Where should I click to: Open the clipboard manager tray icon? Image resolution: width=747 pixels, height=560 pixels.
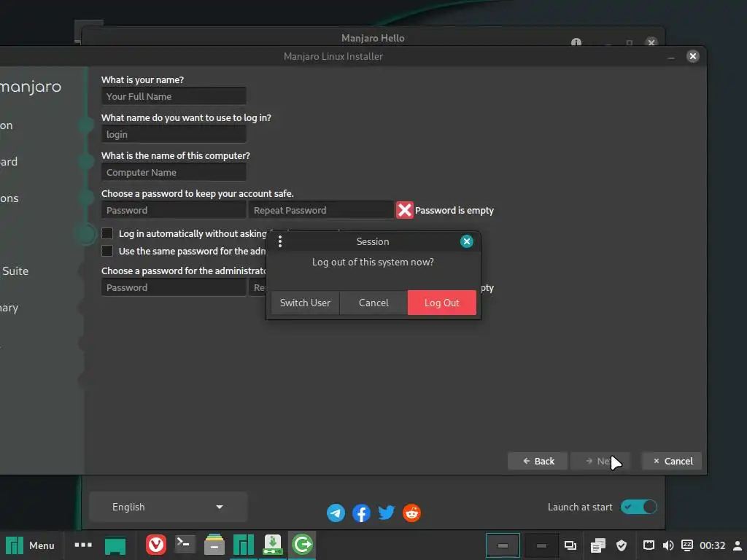(597, 545)
